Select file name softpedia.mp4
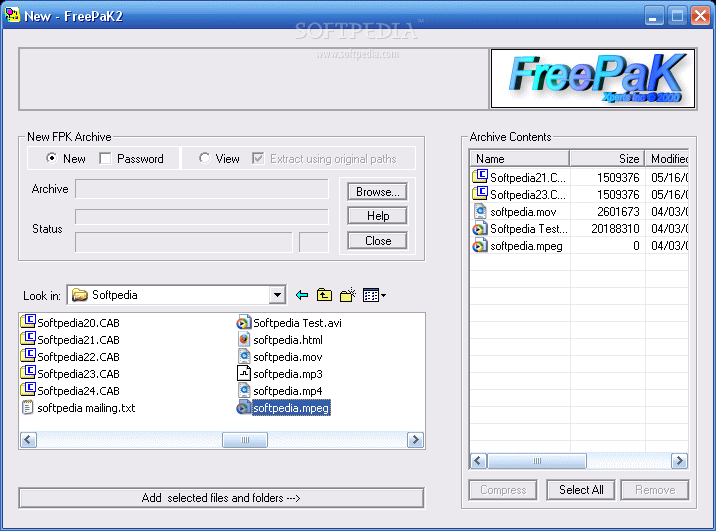This screenshot has height=531, width=716. 288,391
